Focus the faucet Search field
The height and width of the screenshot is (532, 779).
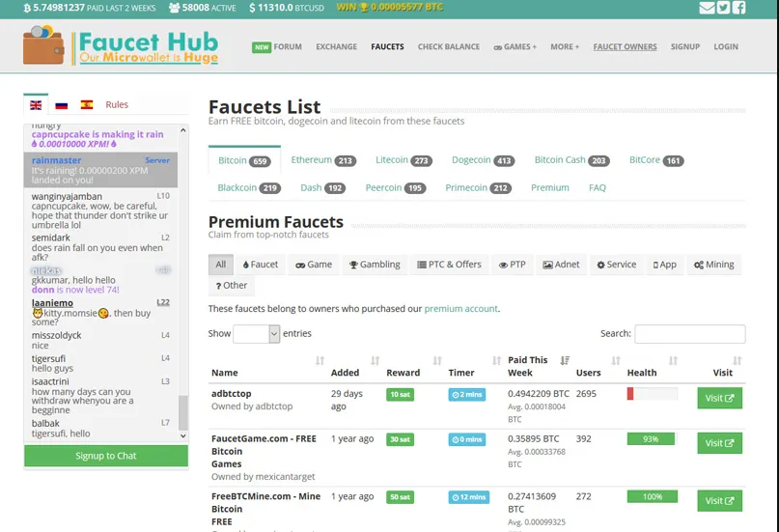(689, 334)
